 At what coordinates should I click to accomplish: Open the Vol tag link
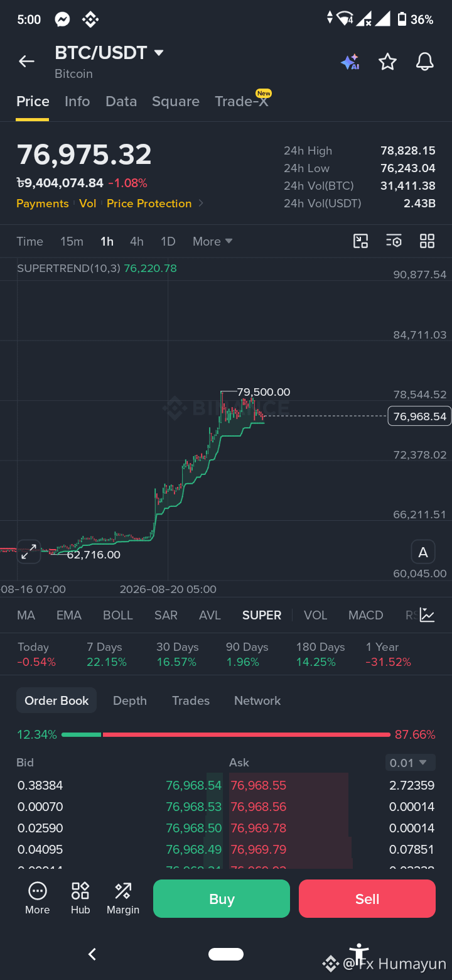coord(88,204)
